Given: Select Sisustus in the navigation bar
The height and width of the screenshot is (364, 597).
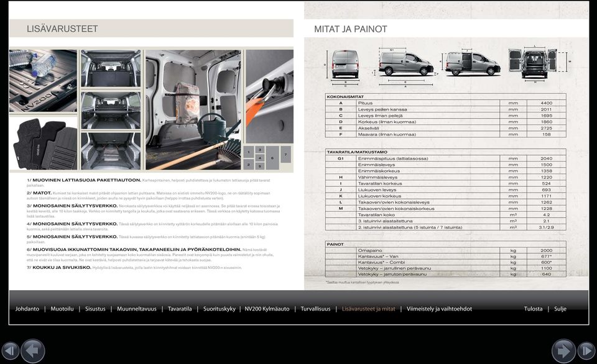Looking at the screenshot, I should (95, 309).
